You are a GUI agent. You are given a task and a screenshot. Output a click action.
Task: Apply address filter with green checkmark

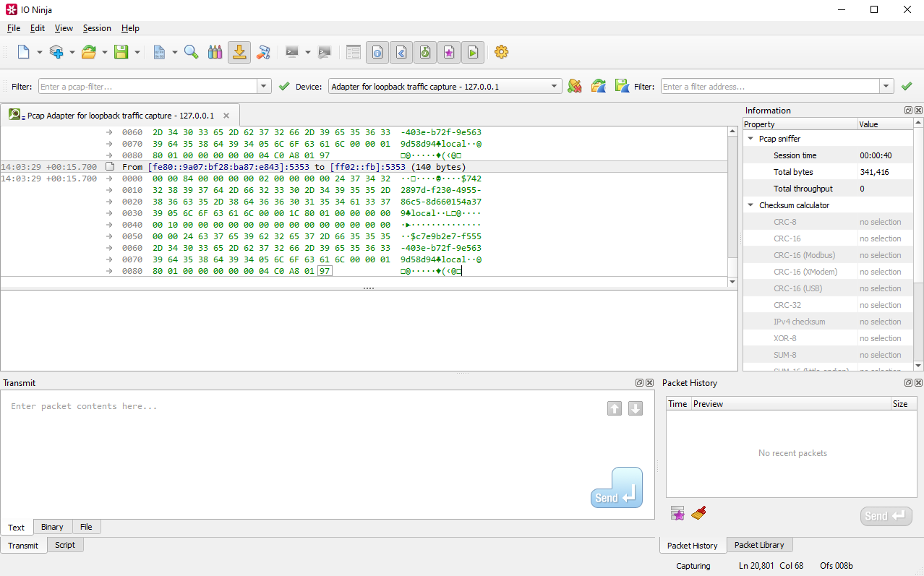[x=907, y=87]
